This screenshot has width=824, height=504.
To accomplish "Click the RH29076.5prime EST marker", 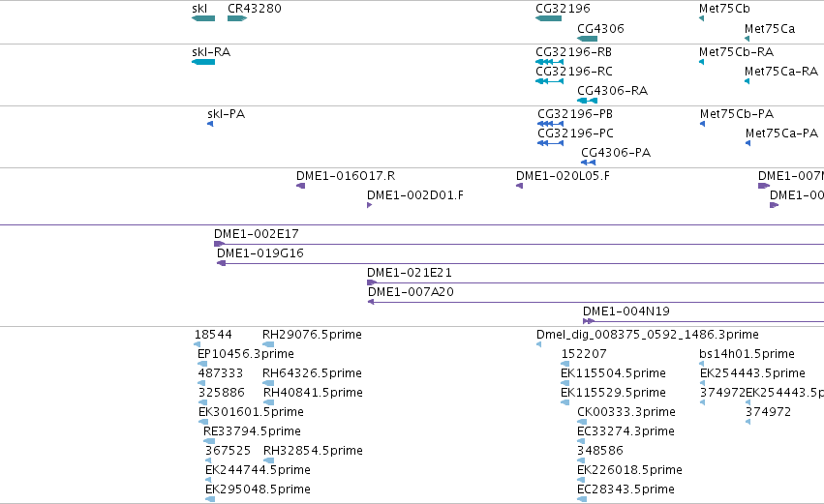I will pos(268,344).
